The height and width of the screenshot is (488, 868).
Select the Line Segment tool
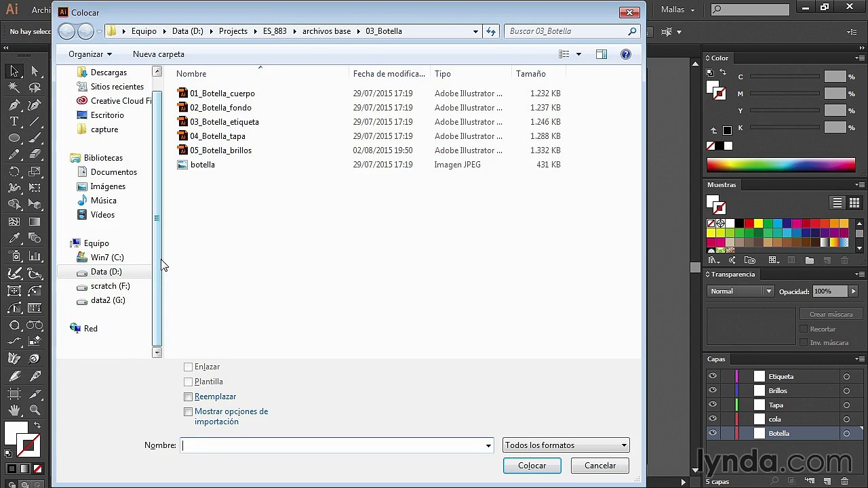(x=35, y=121)
